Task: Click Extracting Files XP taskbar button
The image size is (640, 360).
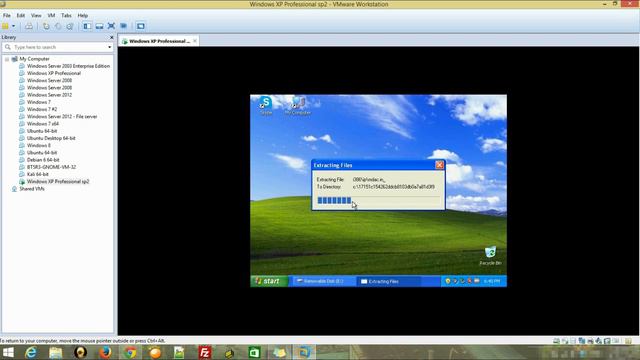Action: click(389, 281)
